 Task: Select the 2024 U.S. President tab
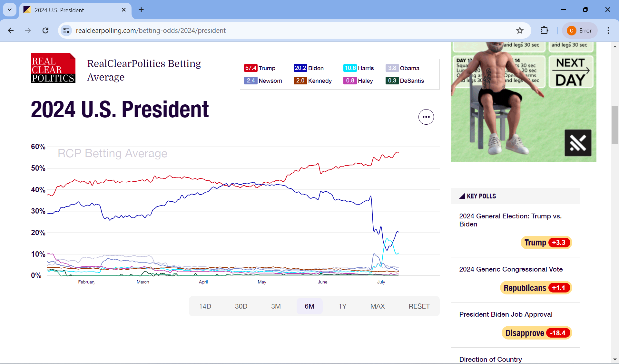click(75, 10)
